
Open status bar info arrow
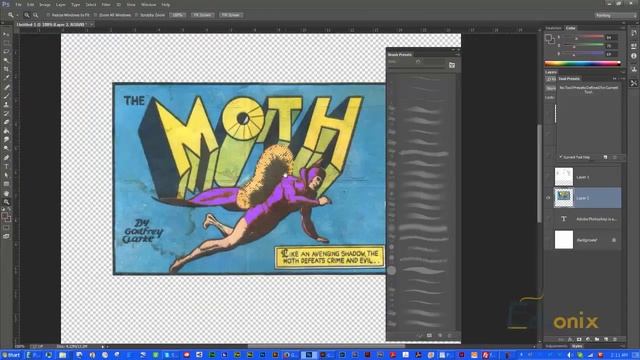[x=102, y=347]
